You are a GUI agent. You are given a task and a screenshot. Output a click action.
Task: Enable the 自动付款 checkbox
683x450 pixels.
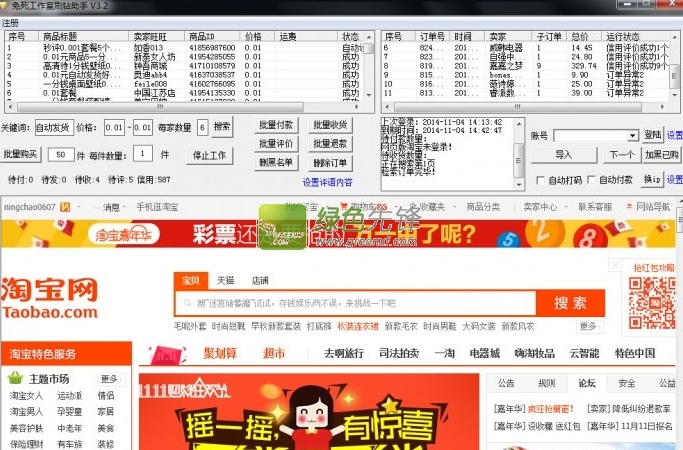click(x=591, y=179)
